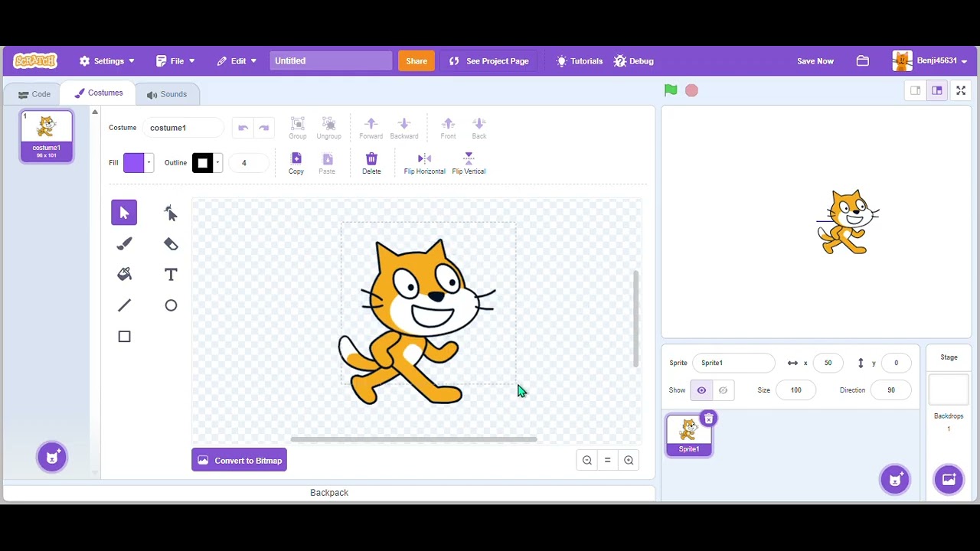Click the black Outline color swatch
The height and width of the screenshot is (551, 980).
(202, 162)
